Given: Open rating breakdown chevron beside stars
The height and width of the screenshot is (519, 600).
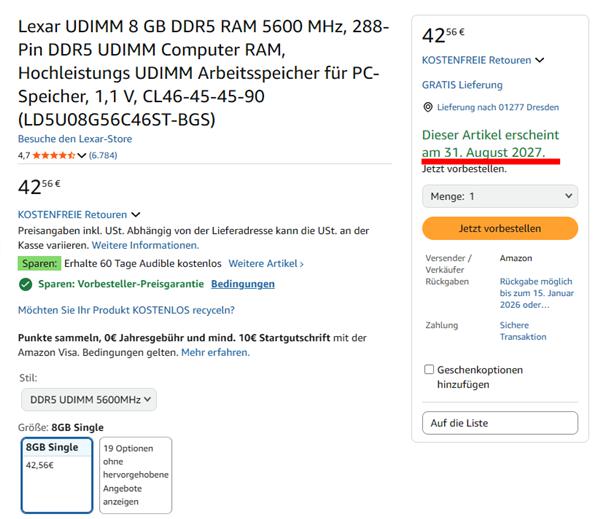Looking at the screenshot, I should click(x=82, y=156).
